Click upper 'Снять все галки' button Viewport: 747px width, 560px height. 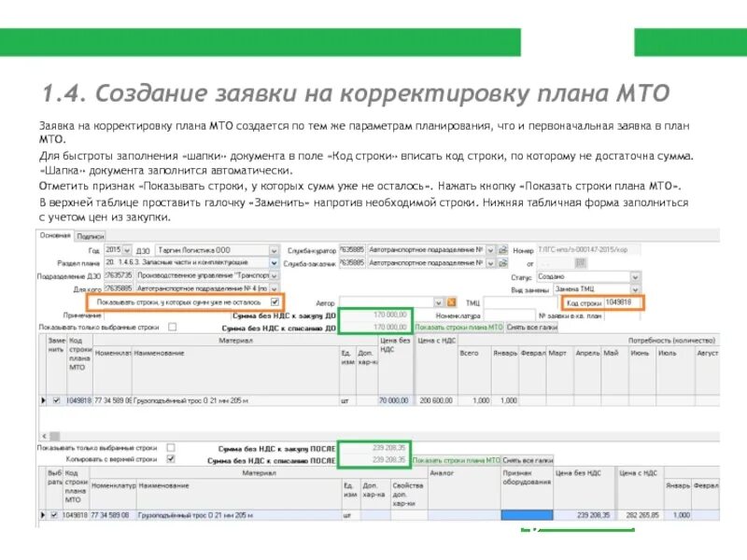pyautogui.click(x=530, y=328)
